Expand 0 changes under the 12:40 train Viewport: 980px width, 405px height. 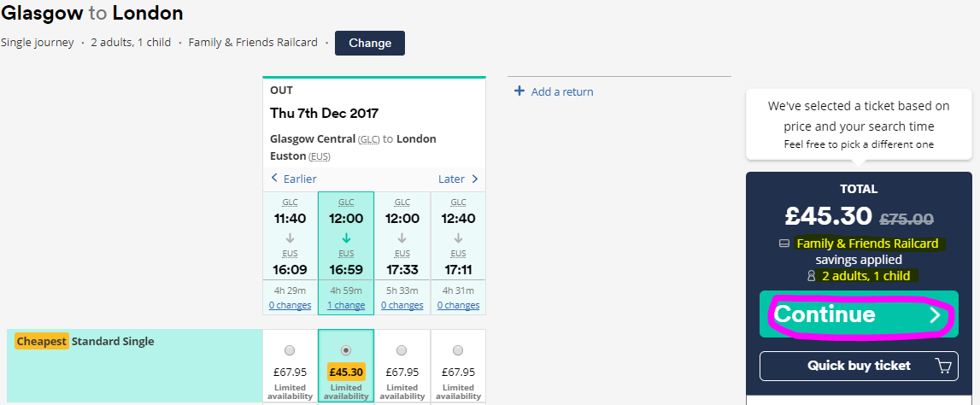pos(458,305)
